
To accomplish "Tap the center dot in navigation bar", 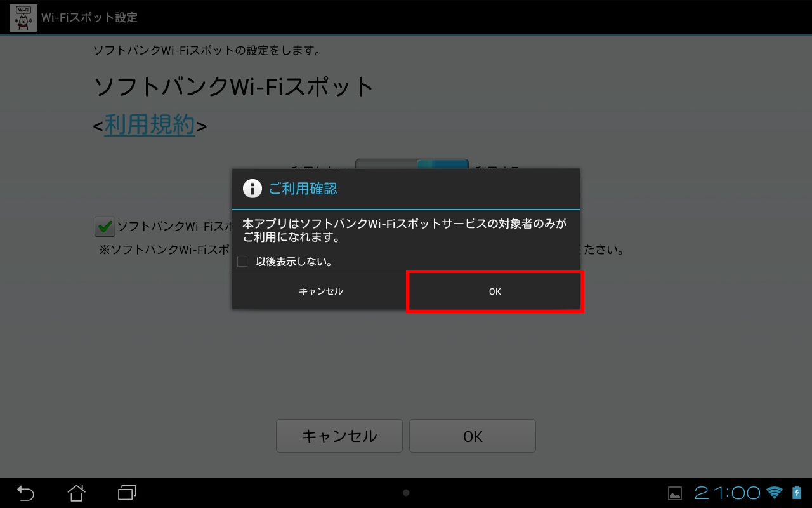I will (x=406, y=493).
